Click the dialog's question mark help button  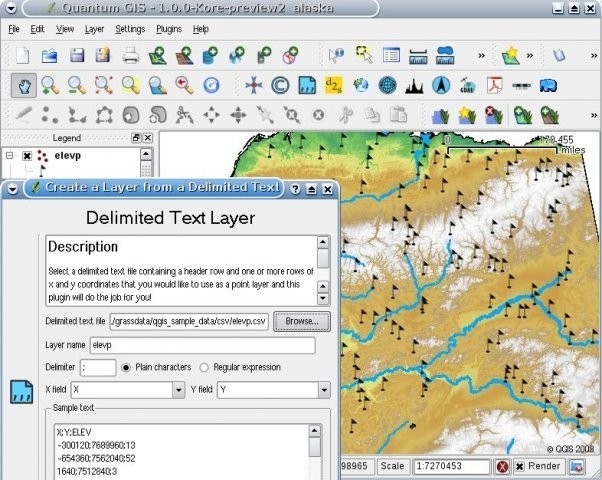coord(295,189)
